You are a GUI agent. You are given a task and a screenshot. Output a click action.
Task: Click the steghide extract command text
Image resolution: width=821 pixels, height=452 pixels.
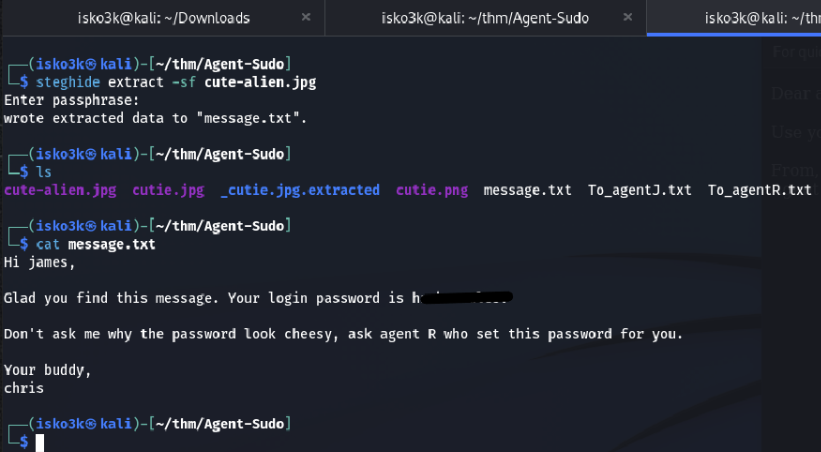[x=176, y=82]
